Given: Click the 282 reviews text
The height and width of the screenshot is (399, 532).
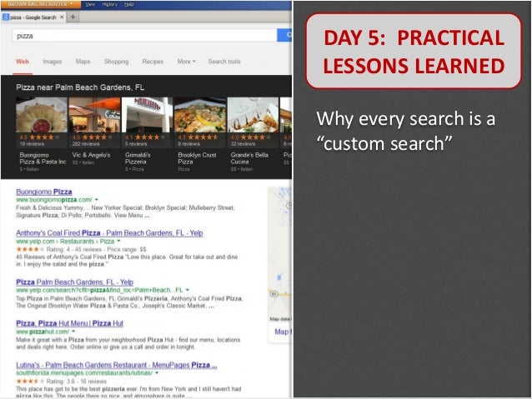Looking at the screenshot, I should coord(86,144).
